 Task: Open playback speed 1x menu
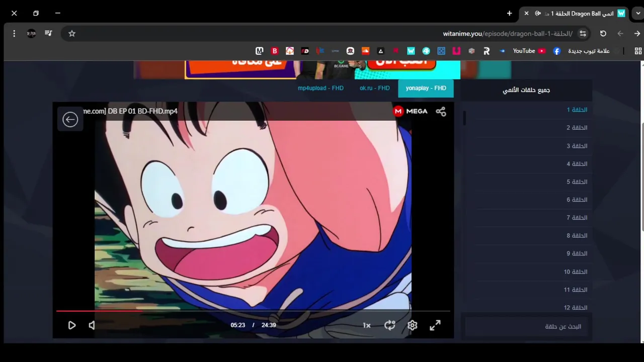point(367,325)
